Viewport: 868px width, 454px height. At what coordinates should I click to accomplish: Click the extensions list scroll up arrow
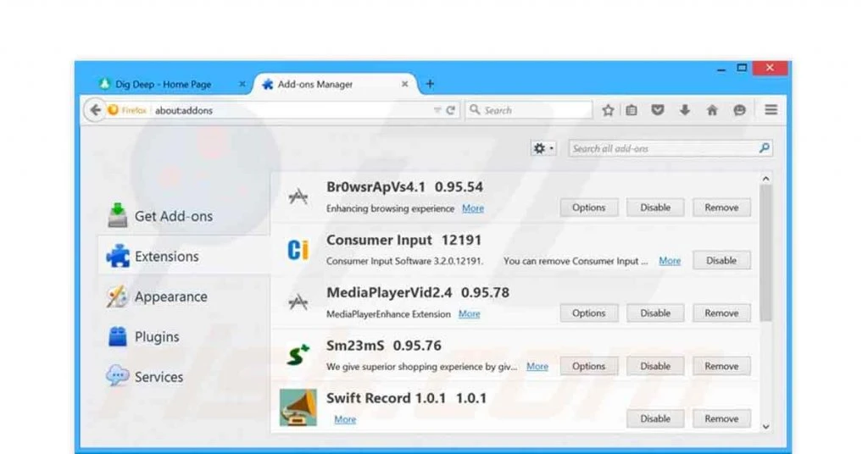(x=765, y=179)
